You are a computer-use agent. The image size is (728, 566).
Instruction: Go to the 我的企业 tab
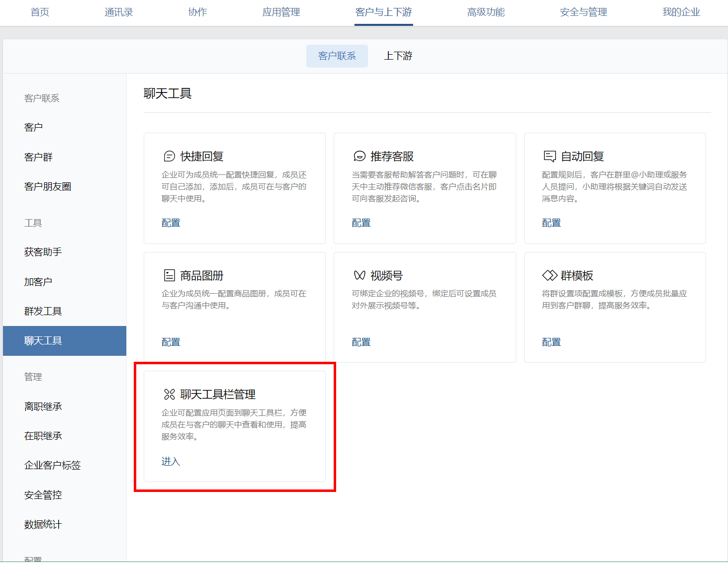click(x=681, y=12)
